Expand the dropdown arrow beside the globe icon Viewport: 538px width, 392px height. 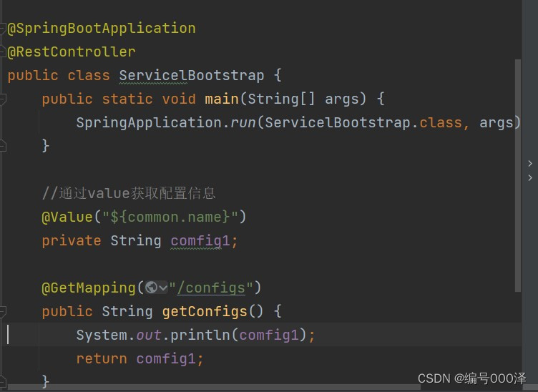pyautogui.click(x=163, y=288)
